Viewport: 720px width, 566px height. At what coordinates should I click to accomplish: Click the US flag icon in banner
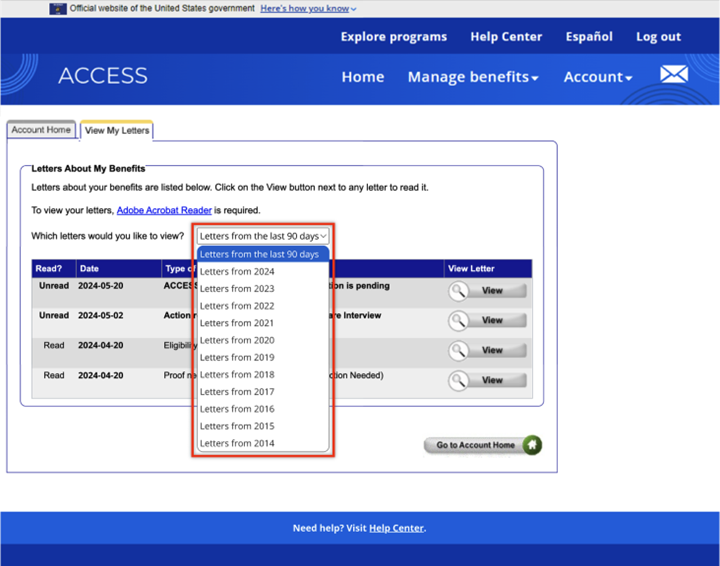[x=57, y=8]
